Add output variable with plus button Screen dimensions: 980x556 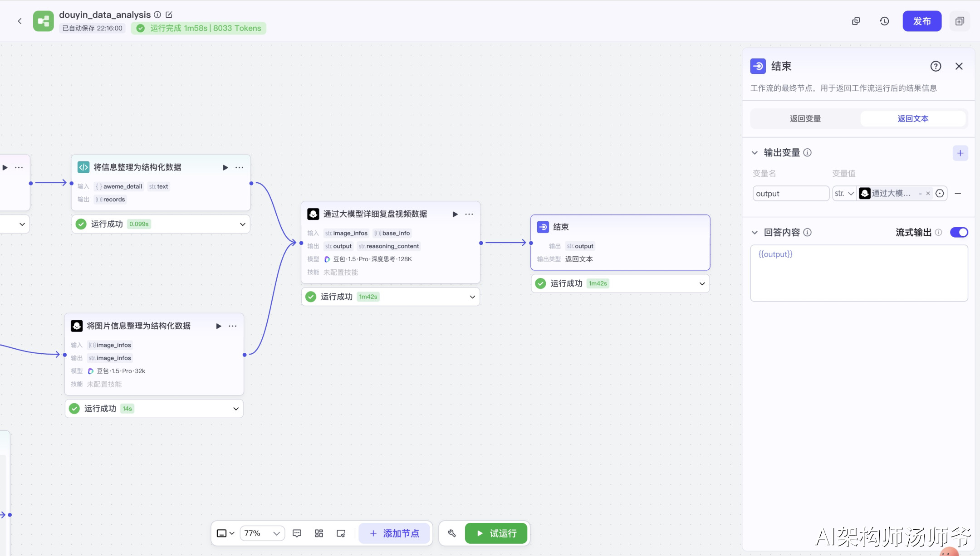(960, 153)
